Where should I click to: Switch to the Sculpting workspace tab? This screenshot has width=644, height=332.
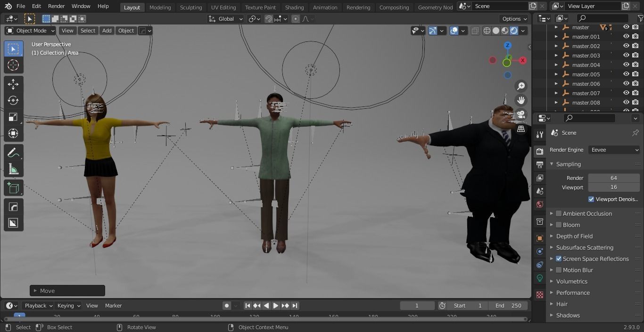[x=191, y=7]
